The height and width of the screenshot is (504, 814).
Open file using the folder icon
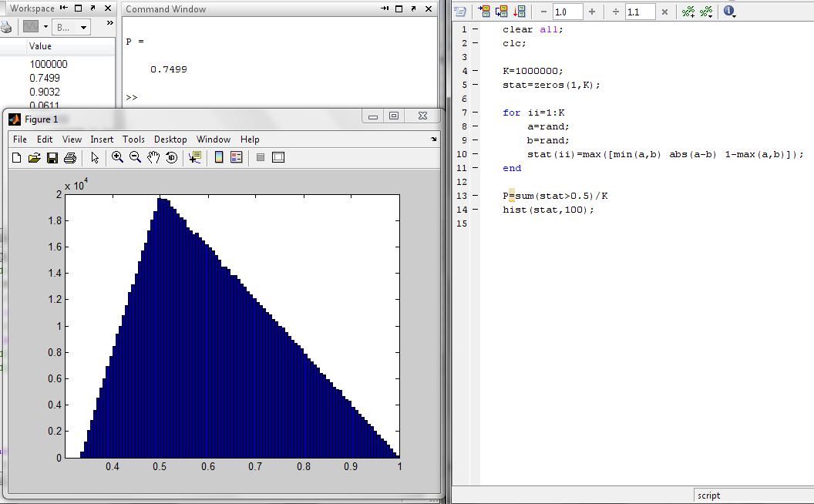34,157
